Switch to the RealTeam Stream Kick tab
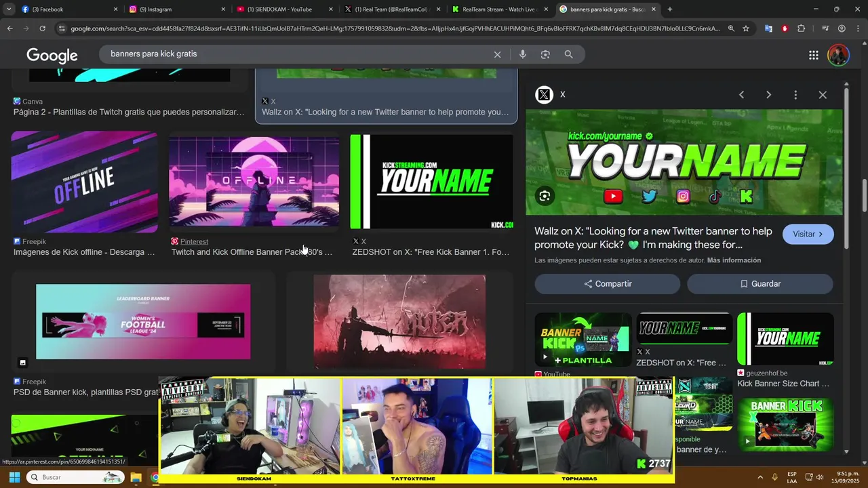 (500, 9)
